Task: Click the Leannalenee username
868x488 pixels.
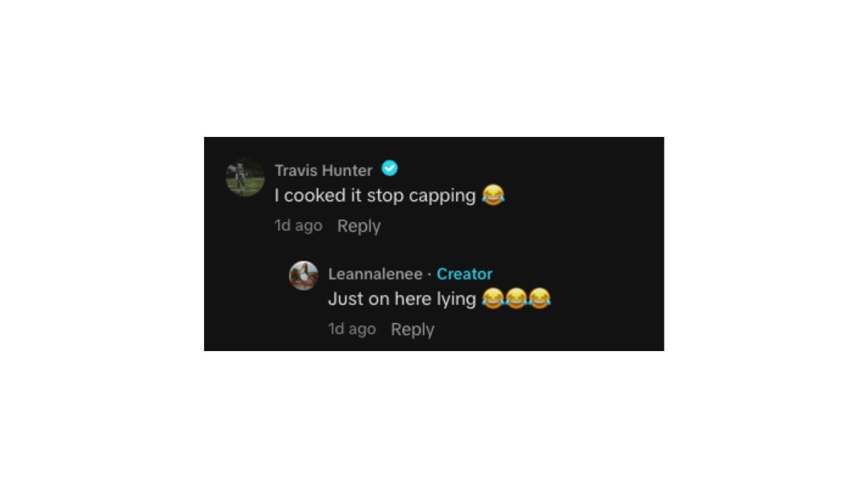Action: (x=375, y=274)
